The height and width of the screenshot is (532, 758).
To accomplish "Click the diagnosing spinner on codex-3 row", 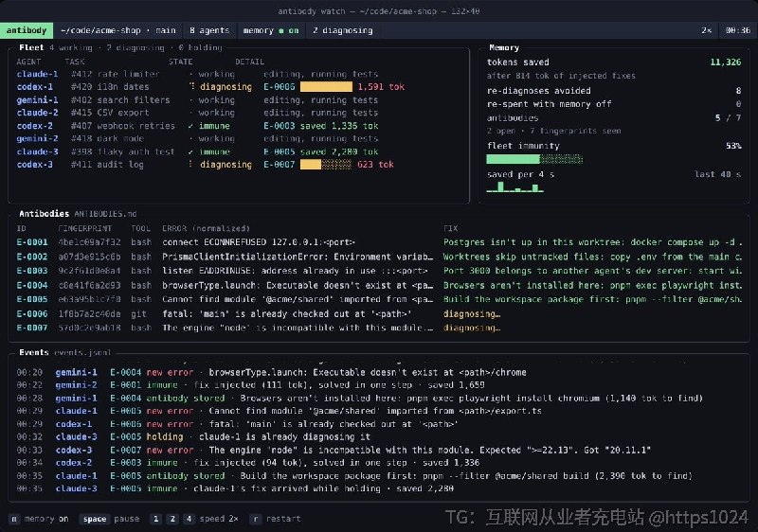I will [x=190, y=164].
